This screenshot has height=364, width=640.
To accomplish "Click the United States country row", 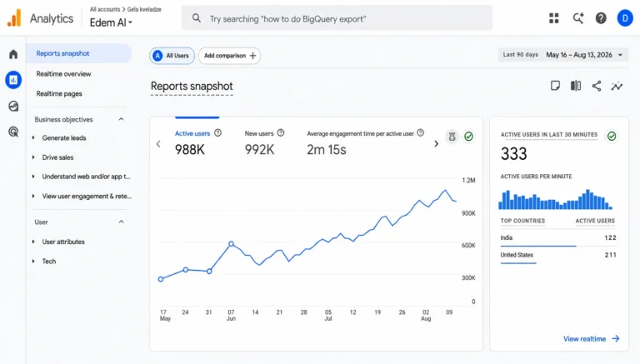I will click(x=558, y=255).
